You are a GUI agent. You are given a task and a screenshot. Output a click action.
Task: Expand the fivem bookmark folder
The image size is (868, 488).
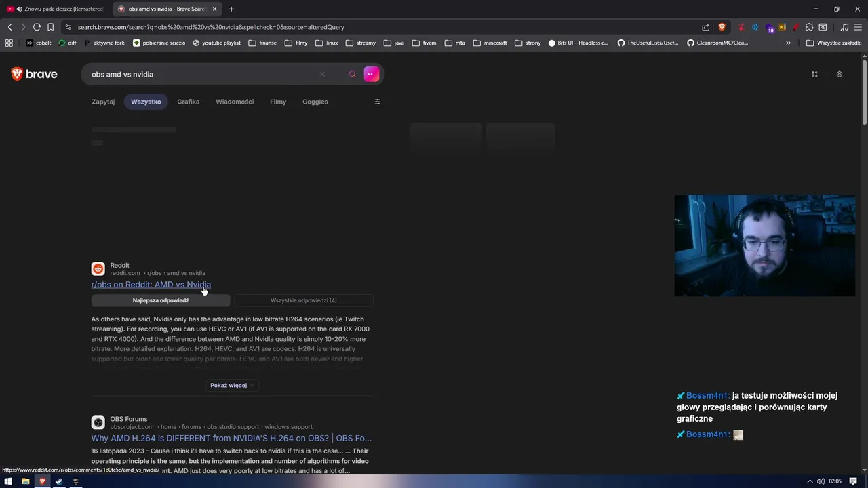coord(424,43)
